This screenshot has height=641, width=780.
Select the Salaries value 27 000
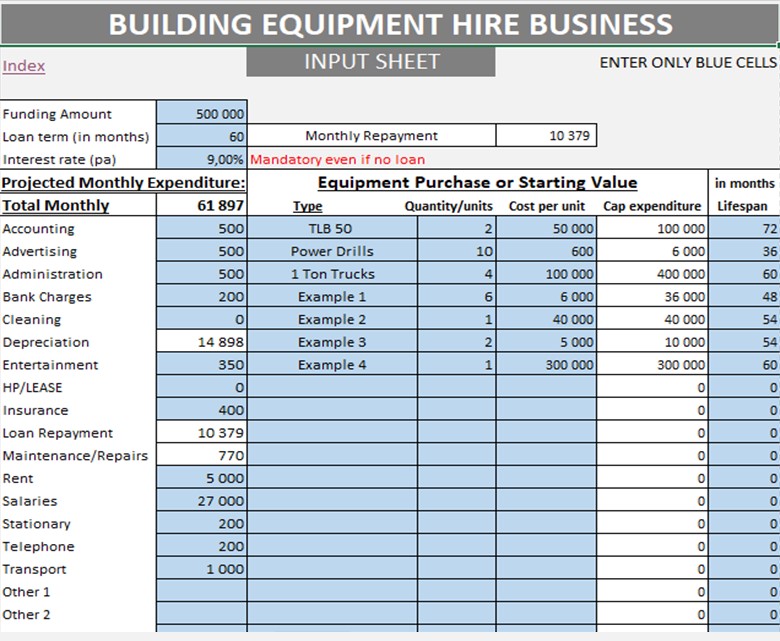click(x=202, y=501)
